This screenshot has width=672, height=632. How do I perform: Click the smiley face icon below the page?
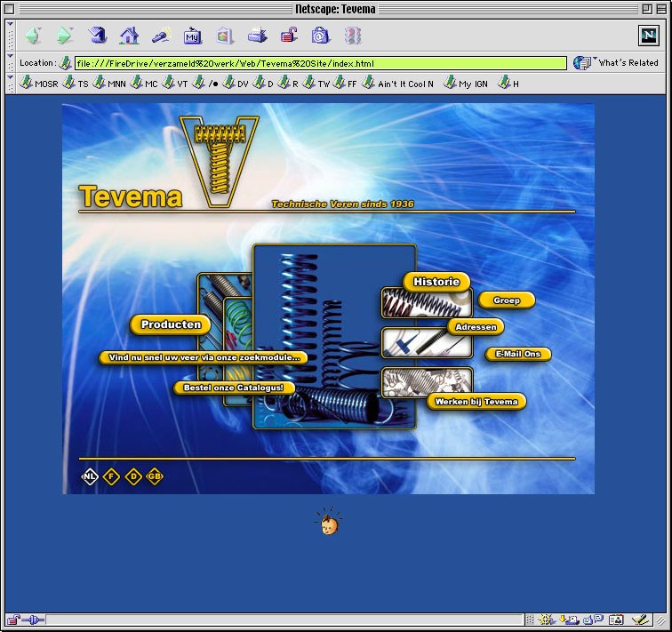pos(329,522)
